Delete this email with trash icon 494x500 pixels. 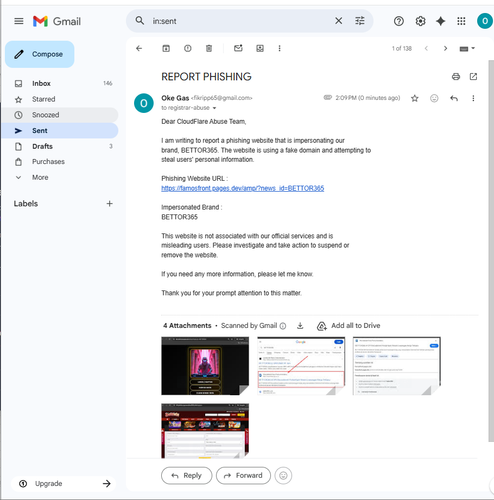point(209,49)
